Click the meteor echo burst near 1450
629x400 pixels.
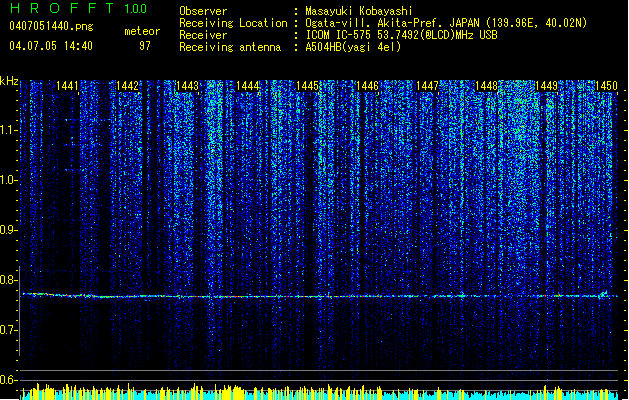click(603, 294)
